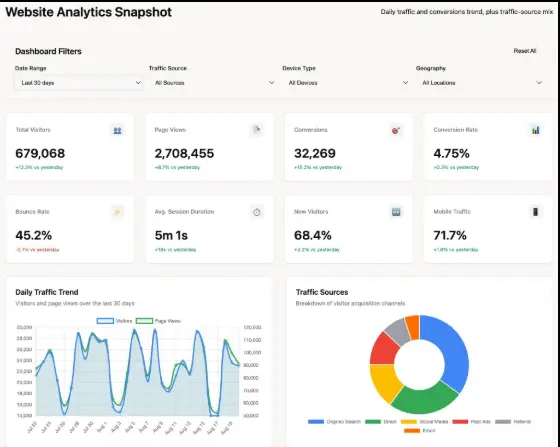Click the New Visitors badge icon
The height and width of the screenshot is (447, 560).
tap(396, 212)
